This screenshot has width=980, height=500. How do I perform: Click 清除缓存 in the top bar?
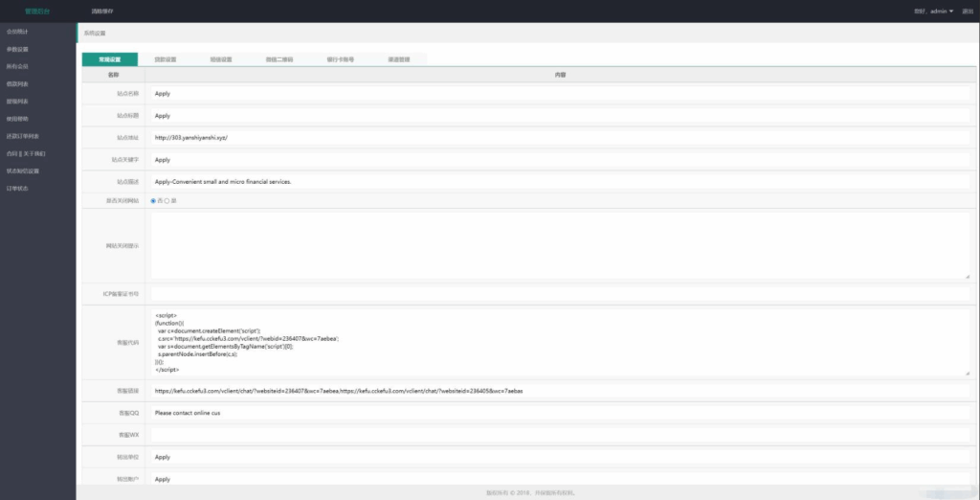click(101, 11)
